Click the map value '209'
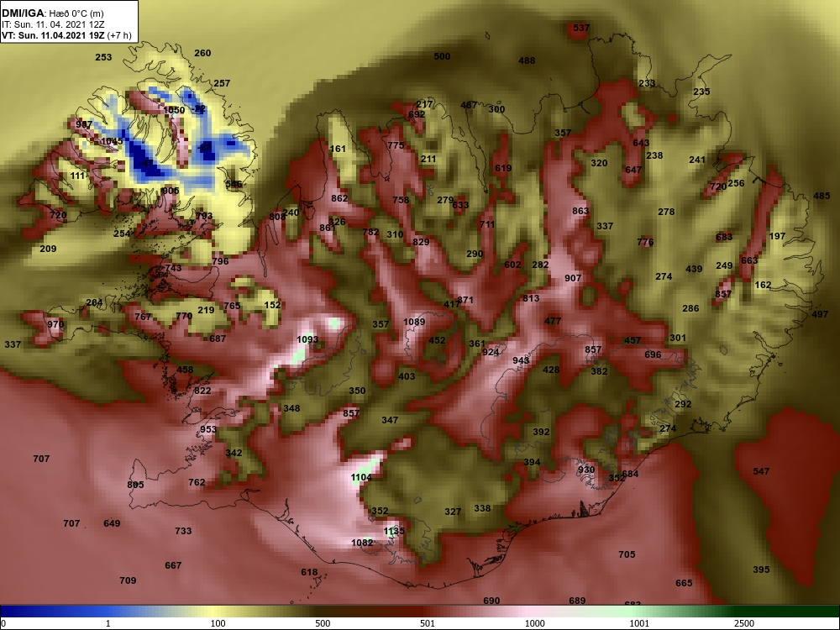 [48, 249]
